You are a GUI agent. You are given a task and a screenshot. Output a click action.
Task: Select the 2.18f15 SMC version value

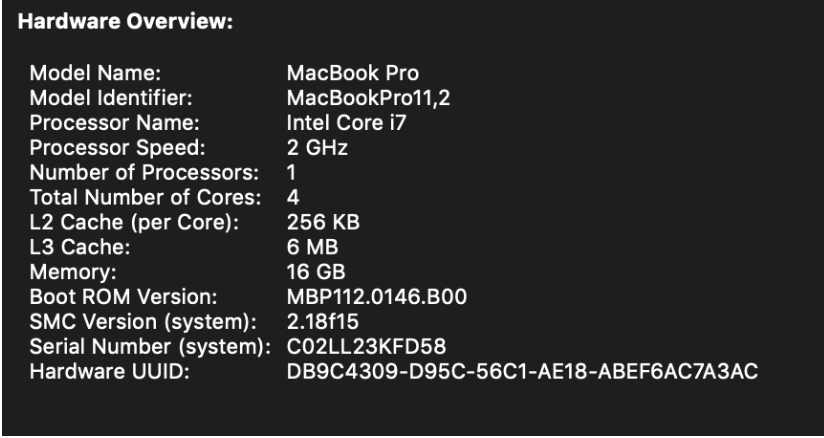point(323,322)
